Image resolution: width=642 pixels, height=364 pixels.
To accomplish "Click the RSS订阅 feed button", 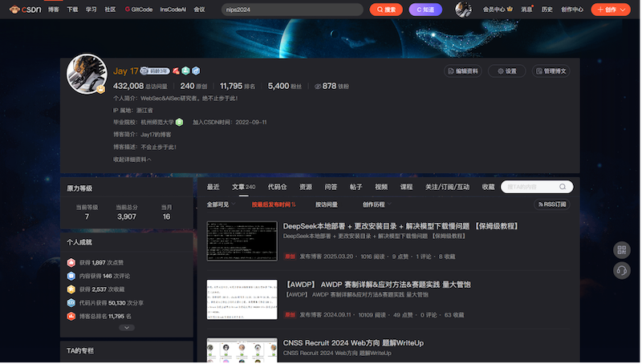I will pyautogui.click(x=551, y=204).
